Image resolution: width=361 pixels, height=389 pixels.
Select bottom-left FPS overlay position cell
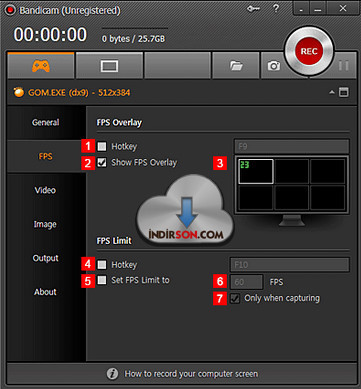256,198
